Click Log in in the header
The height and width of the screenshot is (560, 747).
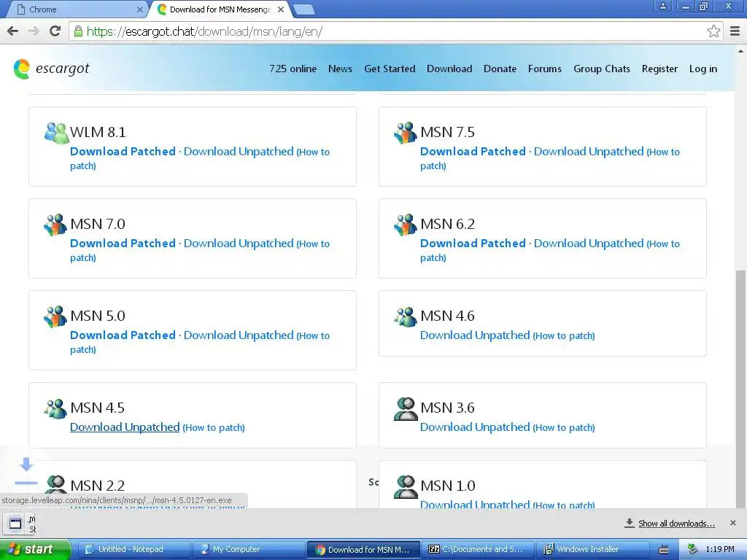703,69
